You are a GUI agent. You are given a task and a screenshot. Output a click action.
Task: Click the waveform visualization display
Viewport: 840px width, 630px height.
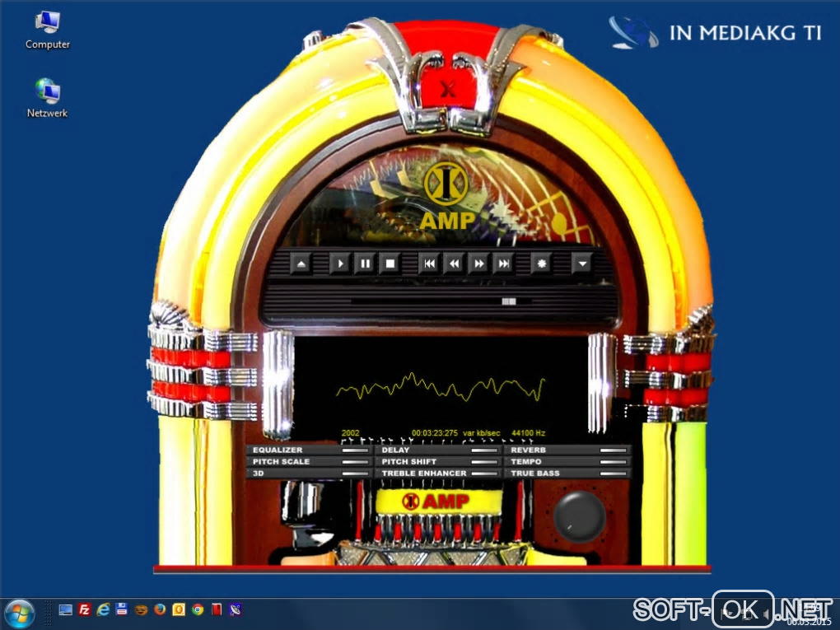441,387
